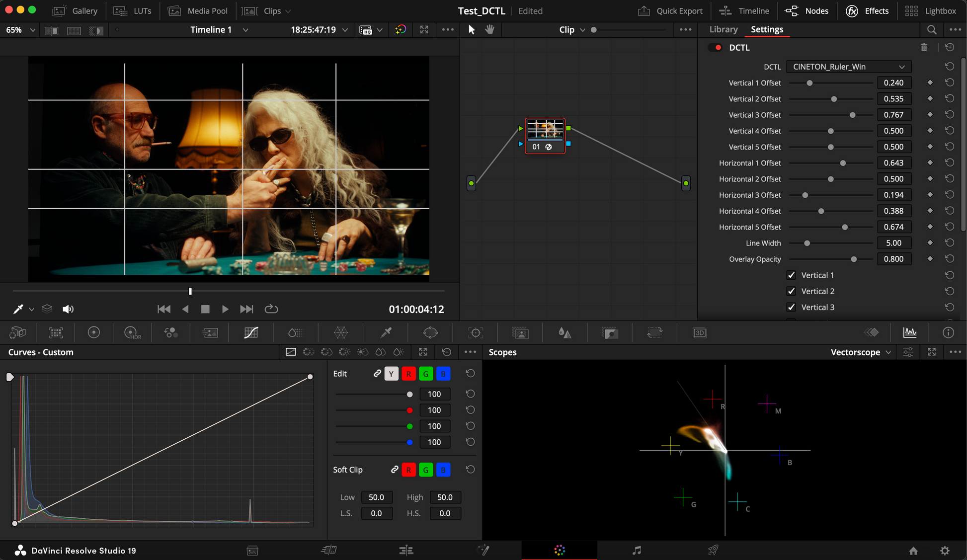The image size is (967, 560).
Task: Switch to the Library tab
Action: point(723,30)
